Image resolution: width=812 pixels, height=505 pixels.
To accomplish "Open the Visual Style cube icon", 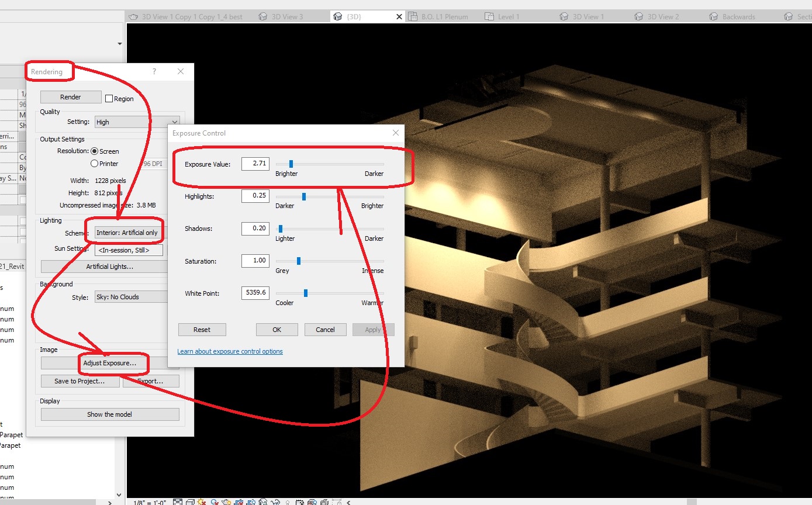I will (190, 501).
